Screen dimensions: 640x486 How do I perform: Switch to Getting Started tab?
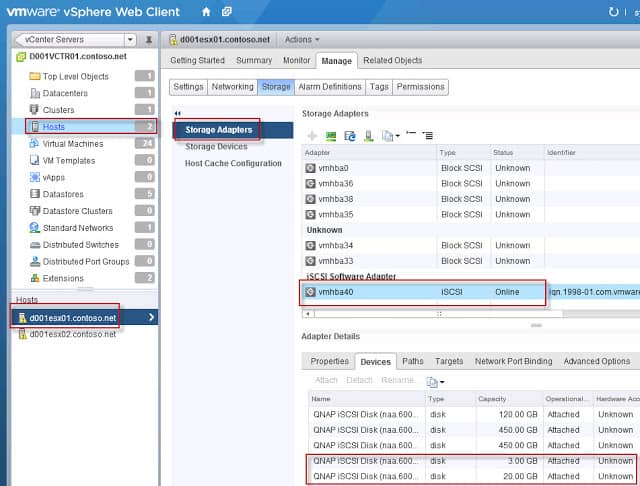[x=198, y=60]
